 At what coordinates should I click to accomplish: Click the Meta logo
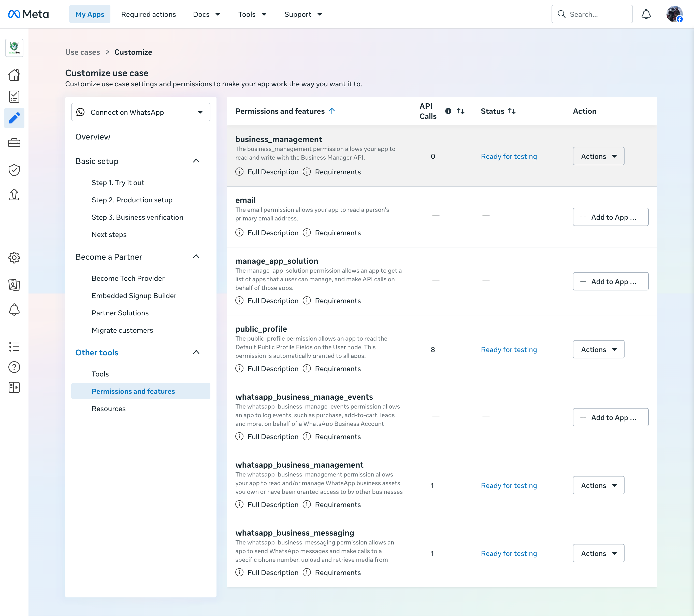point(28,14)
